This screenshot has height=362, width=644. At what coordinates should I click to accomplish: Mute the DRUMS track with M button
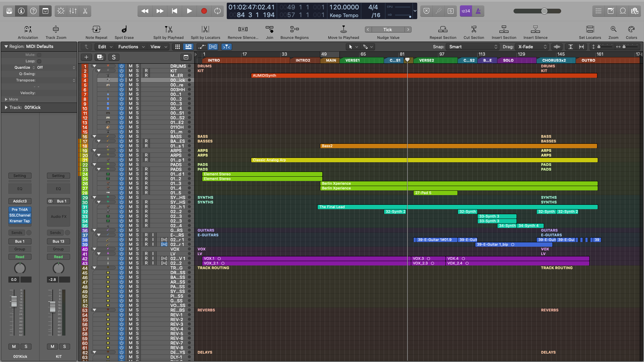[130, 66]
